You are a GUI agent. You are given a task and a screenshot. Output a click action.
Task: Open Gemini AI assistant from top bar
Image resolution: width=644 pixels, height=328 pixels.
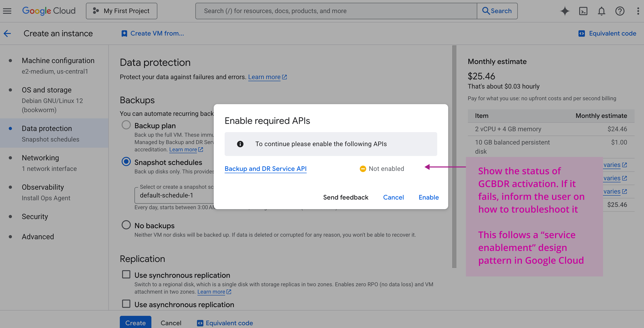[565, 11]
